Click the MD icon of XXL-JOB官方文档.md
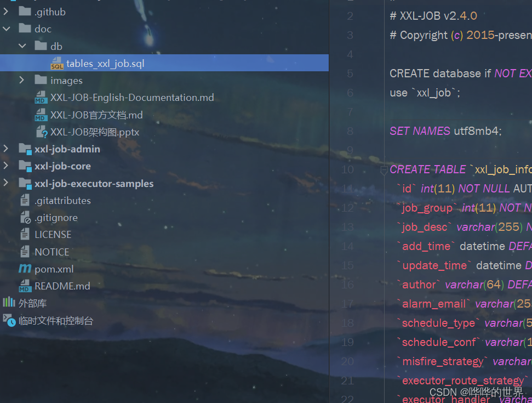Viewport: 532px width, 403px height. click(x=41, y=115)
